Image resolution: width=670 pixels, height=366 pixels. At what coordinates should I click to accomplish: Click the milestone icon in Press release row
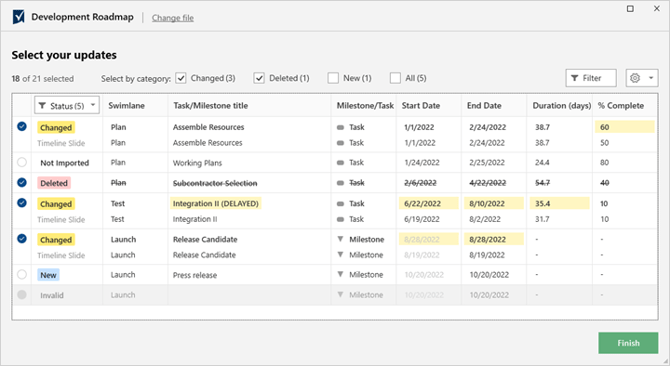click(x=340, y=274)
